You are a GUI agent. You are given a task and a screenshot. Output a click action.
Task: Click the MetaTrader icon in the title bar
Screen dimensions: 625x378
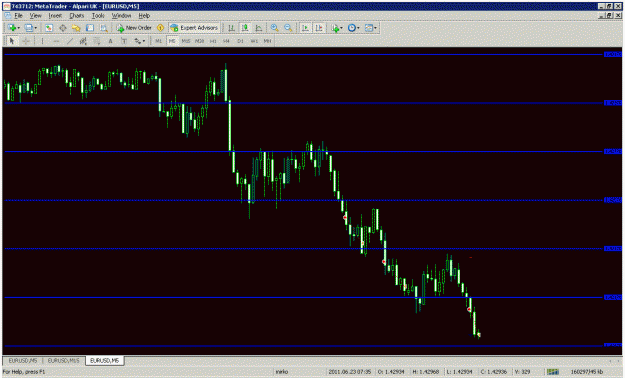pos(6,6)
